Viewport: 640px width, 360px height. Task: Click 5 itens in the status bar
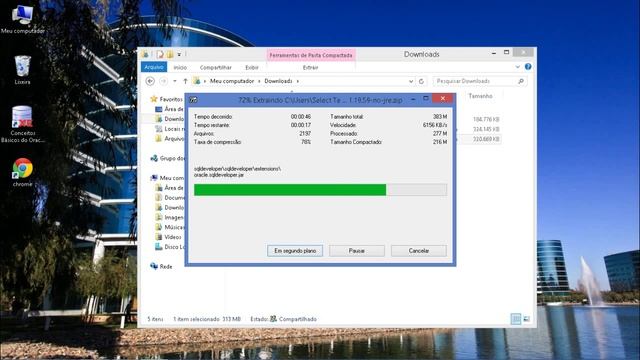(x=155, y=319)
